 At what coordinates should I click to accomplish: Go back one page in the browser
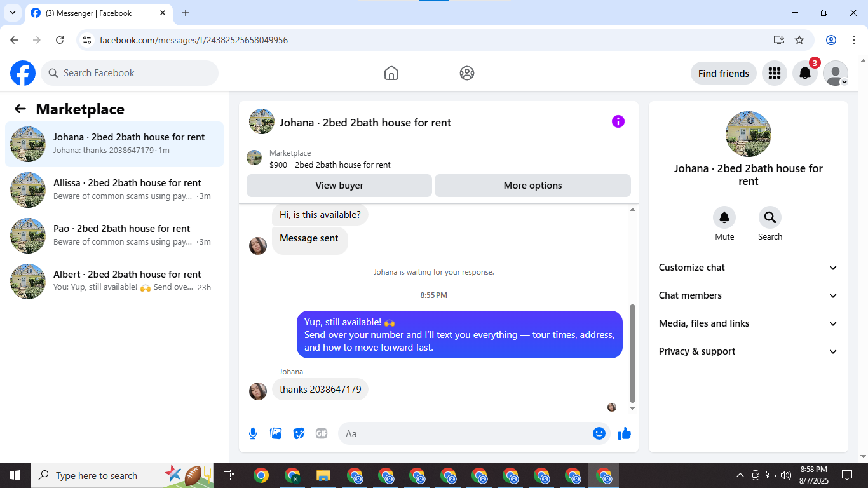click(x=14, y=40)
